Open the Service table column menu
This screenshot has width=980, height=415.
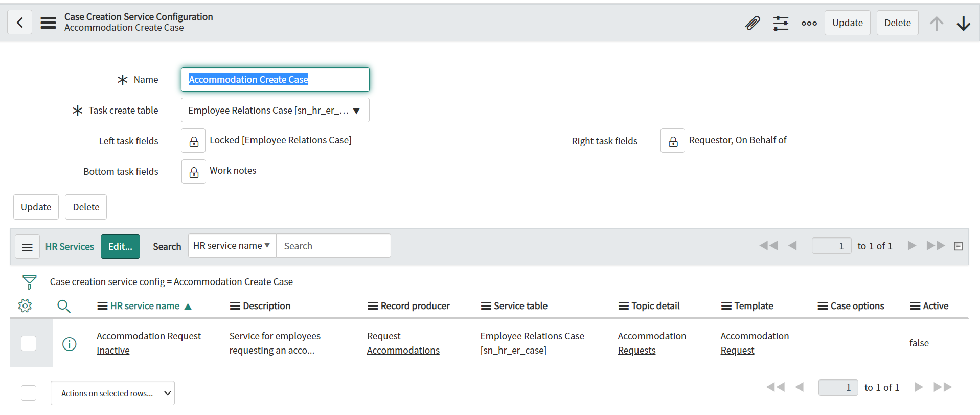(486, 306)
